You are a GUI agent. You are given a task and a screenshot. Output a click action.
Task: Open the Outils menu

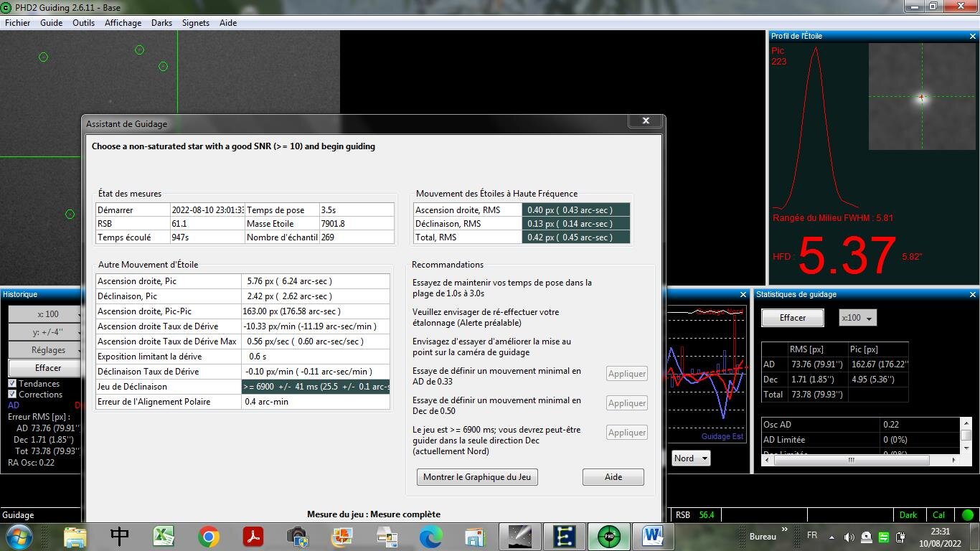(x=84, y=23)
